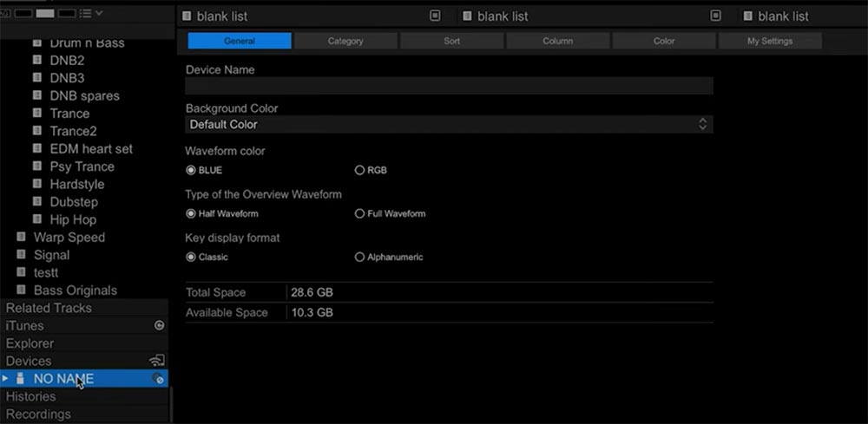This screenshot has height=424, width=868.
Task: Set key display format to Alphanumeric
Action: tap(359, 258)
